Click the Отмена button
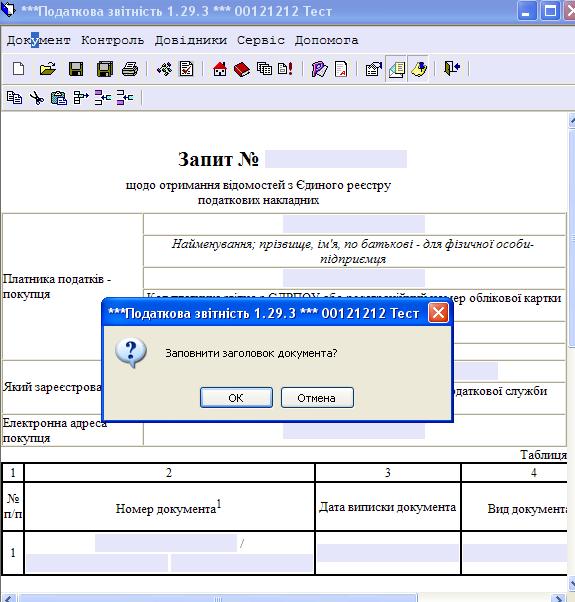 click(317, 397)
